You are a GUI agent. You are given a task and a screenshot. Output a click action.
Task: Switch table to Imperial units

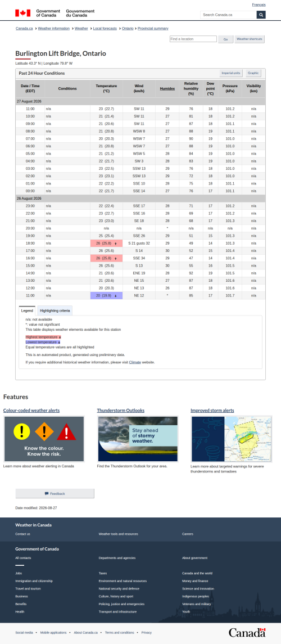coord(231,73)
